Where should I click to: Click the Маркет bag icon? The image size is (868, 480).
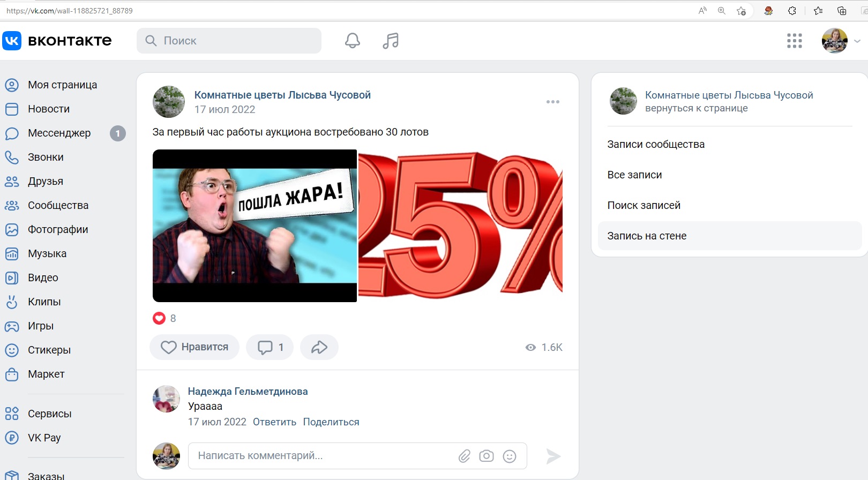click(12, 374)
